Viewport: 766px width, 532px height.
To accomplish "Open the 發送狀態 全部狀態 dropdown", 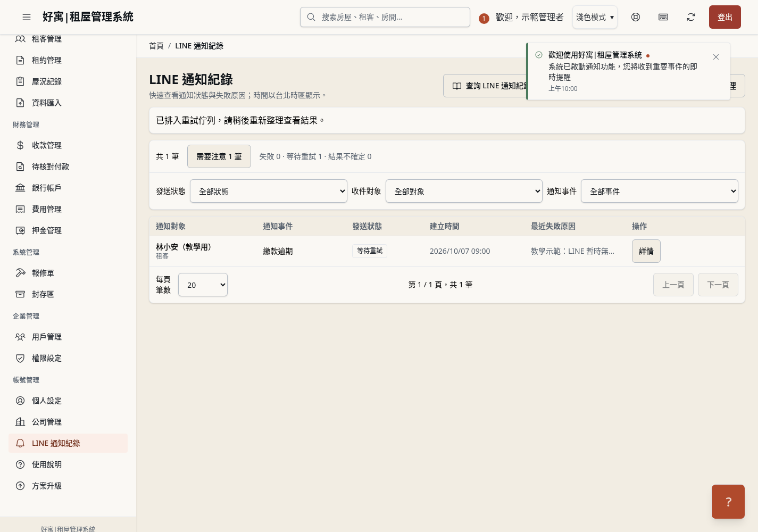I will (269, 191).
